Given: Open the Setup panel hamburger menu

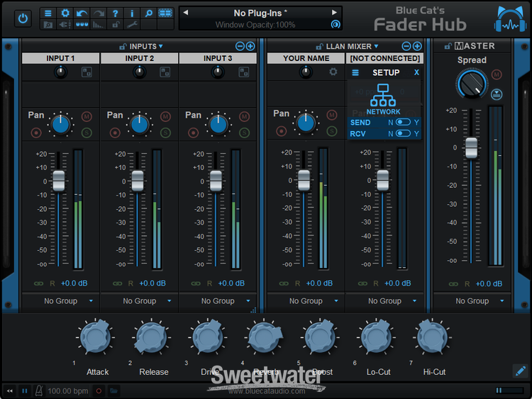Looking at the screenshot, I should point(355,73).
